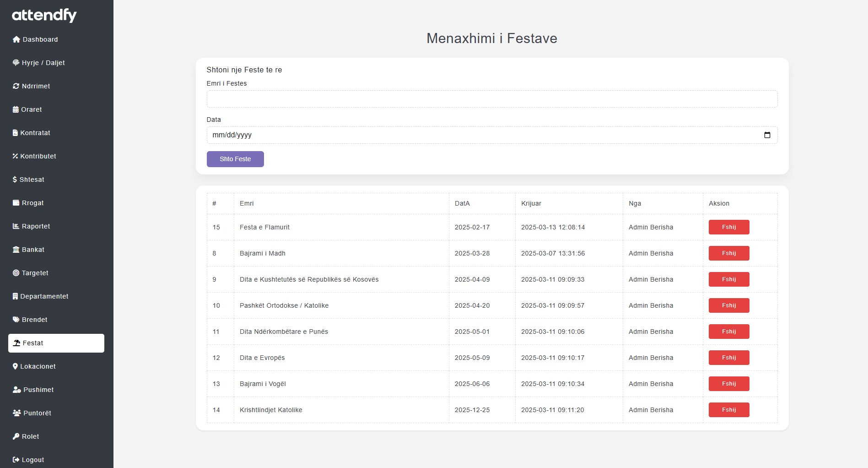Select the percent icon next to Kontributet

15,156
